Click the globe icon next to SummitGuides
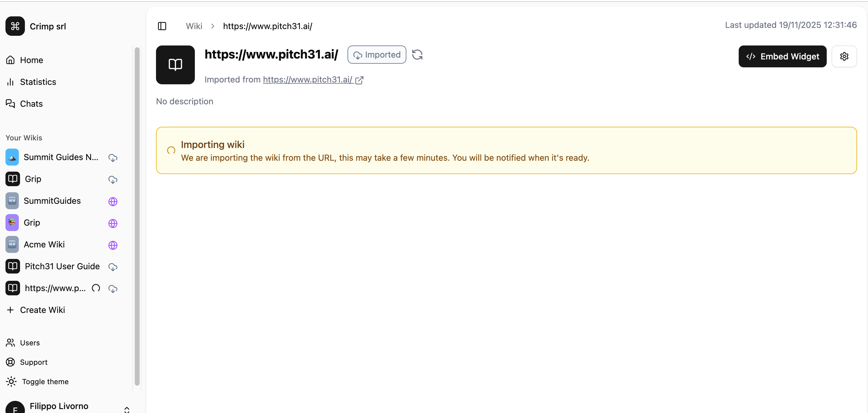Screen dimensions: 868x413 pyautogui.click(x=113, y=201)
